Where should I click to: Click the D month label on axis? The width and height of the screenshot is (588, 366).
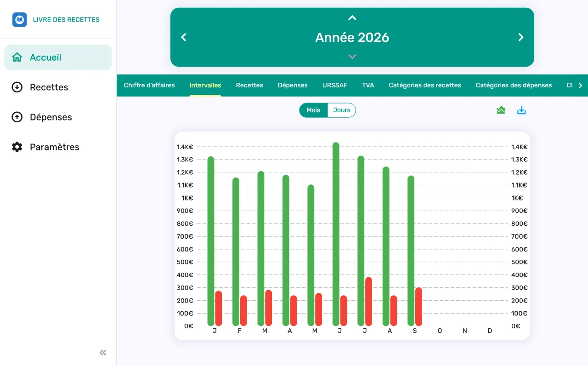click(490, 331)
